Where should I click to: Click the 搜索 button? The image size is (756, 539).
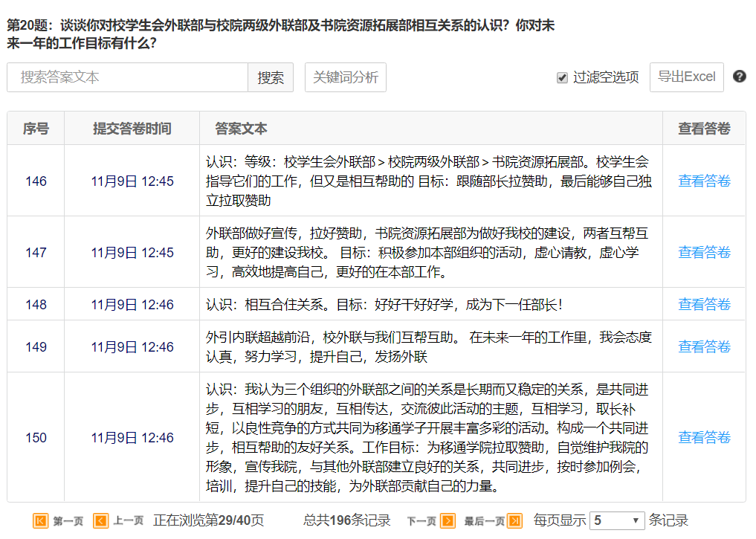[x=271, y=77]
